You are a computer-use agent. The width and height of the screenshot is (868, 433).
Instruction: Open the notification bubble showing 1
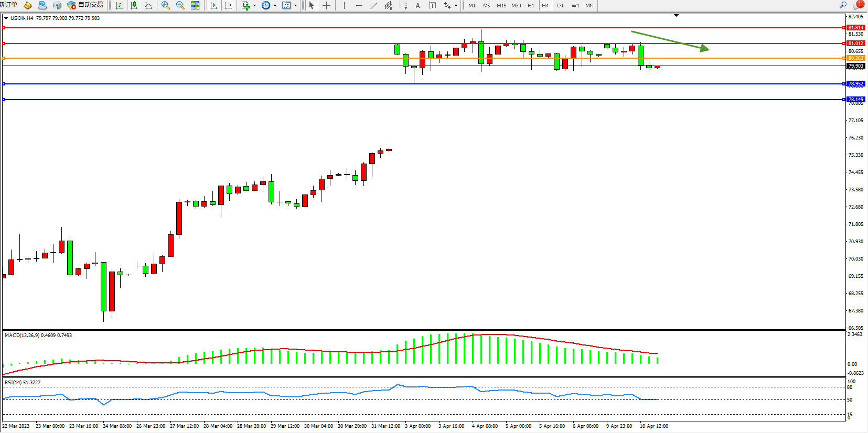pyautogui.click(x=858, y=5)
